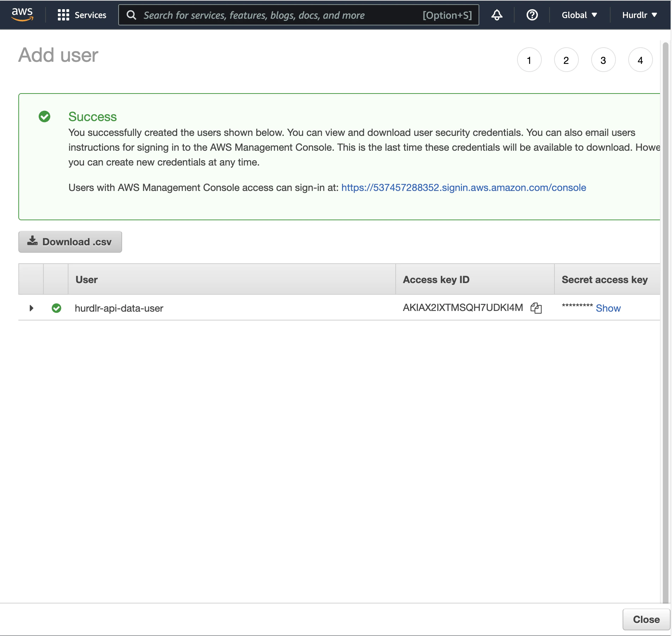This screenshot has height=636, width=672.
Task: Click the access key ID AKIAX2IXTMSQH7UDKI4M
Action: (463, 308)
